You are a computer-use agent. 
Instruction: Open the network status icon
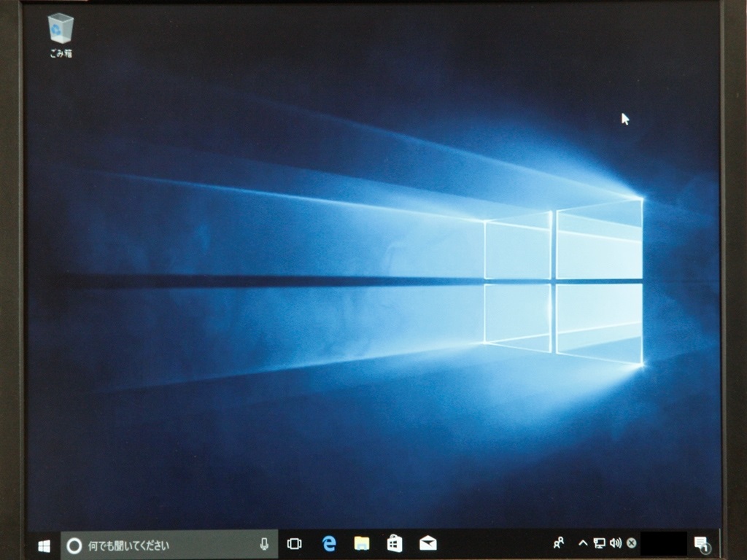[x=600, y=542]
